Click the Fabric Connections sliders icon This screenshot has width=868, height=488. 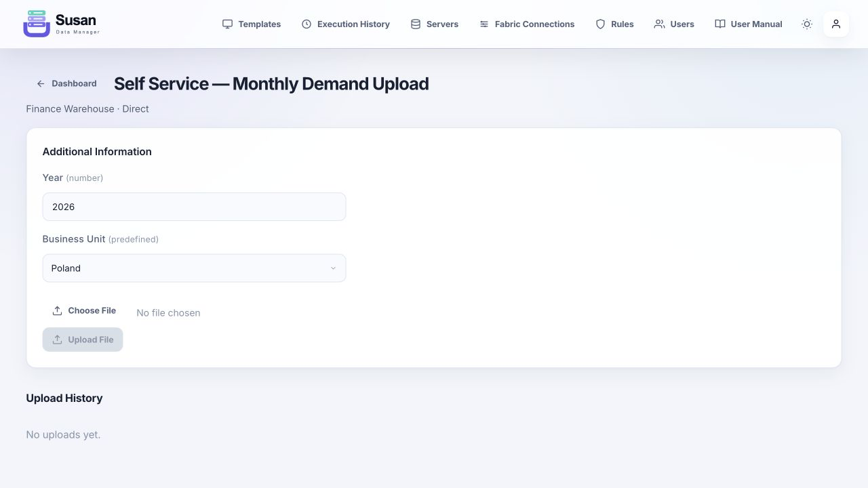[x=484, y=24]
